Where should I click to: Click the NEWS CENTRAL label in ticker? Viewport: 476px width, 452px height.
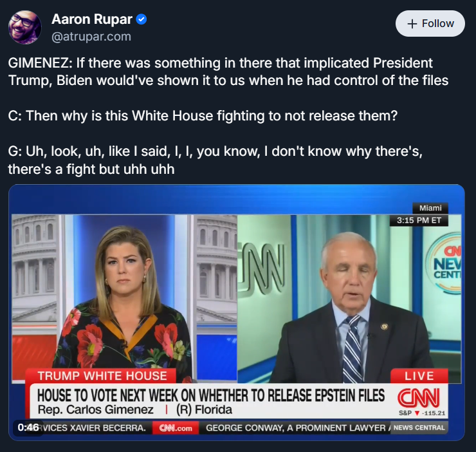click(x=419, y=428)
